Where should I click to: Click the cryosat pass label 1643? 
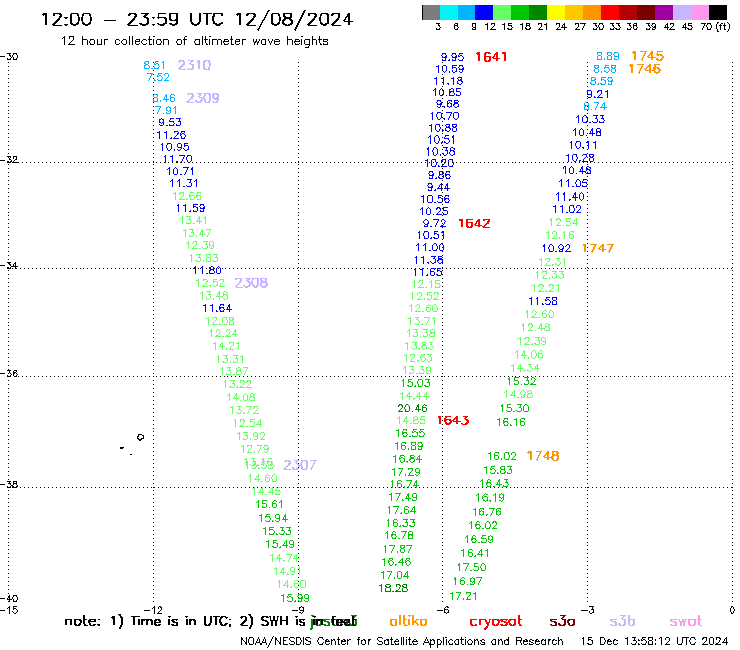(x=453, y=420)
